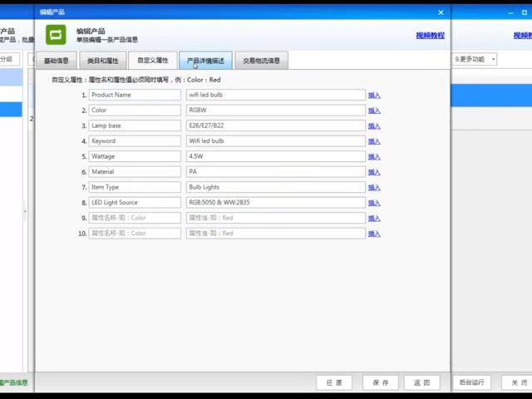Viewport: 532px width, 399px height.
Task: Click 后台运行 button in main window
Action: [x=471, y=382]
